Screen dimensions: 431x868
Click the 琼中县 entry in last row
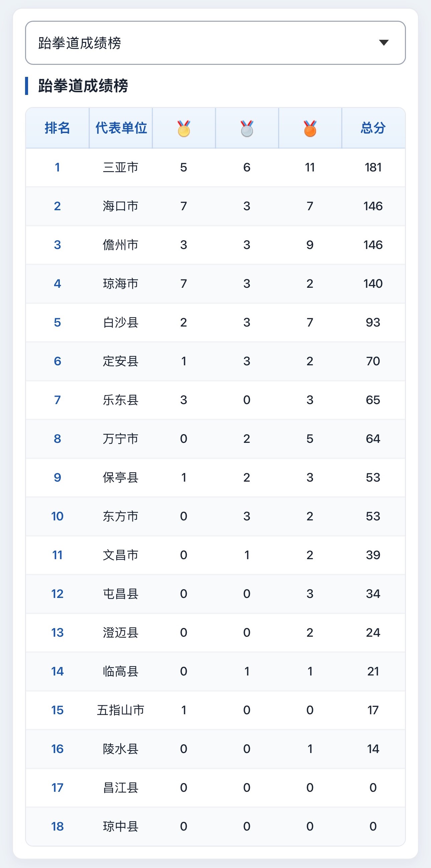(121, 827)
